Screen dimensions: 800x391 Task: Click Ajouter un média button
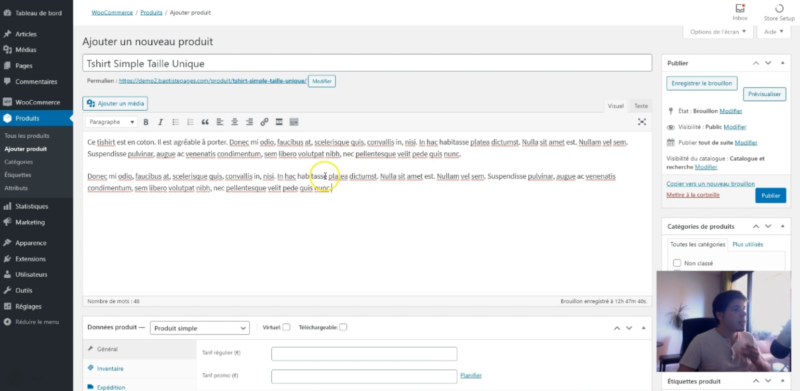tap(115, 103)
